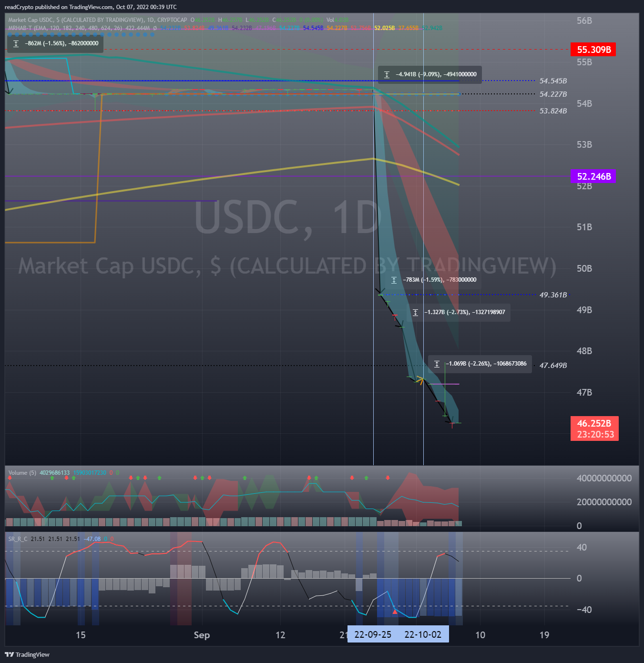Click the 15903017230 volume average value

click(90, 473)
